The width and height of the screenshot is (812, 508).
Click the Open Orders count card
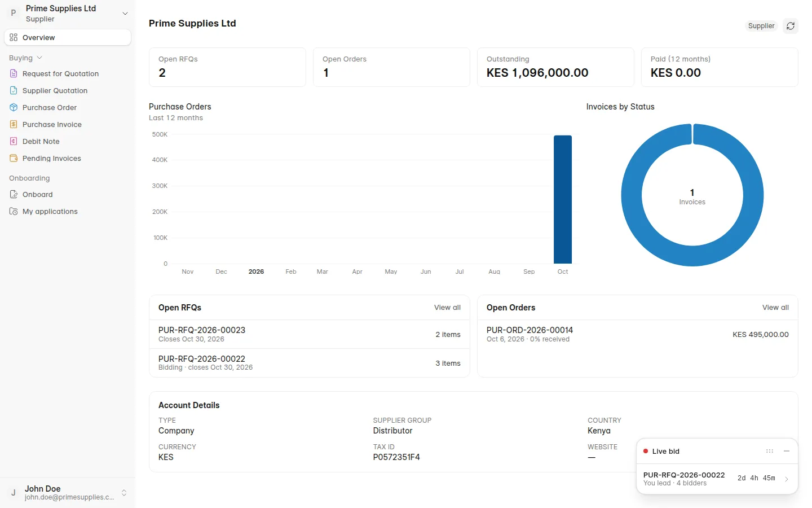pyautogui.click(x=391, y=67)
